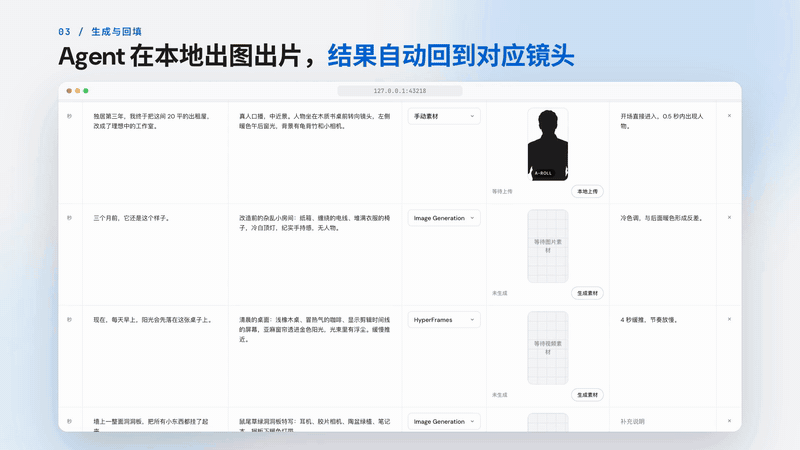Click 秒 duration cell in 独居第三年 row
The width and height of the screenshot is (800, 450).
[x=69, y=116]
